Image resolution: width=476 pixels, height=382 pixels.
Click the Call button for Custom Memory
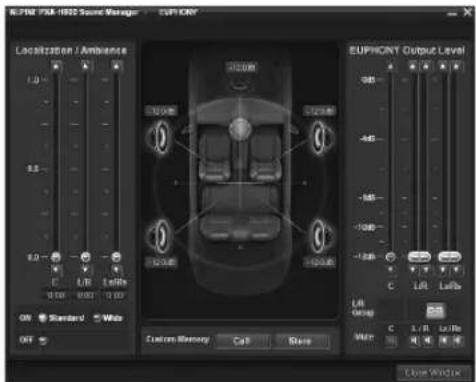[242, 341]
